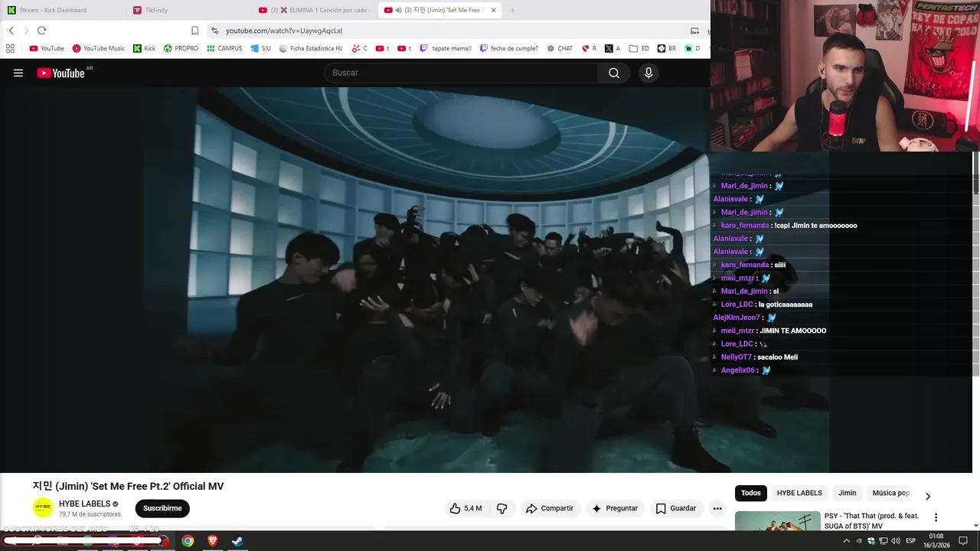Close the Jimin Set Me Free tab
The width and height of the screenshot is (980, 551).
coord(493,10)
